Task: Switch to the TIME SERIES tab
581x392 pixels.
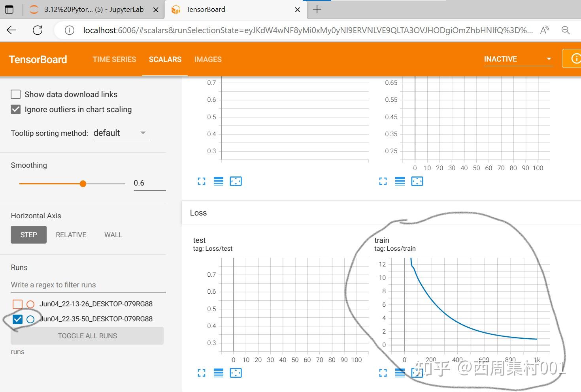Action: 114,59
